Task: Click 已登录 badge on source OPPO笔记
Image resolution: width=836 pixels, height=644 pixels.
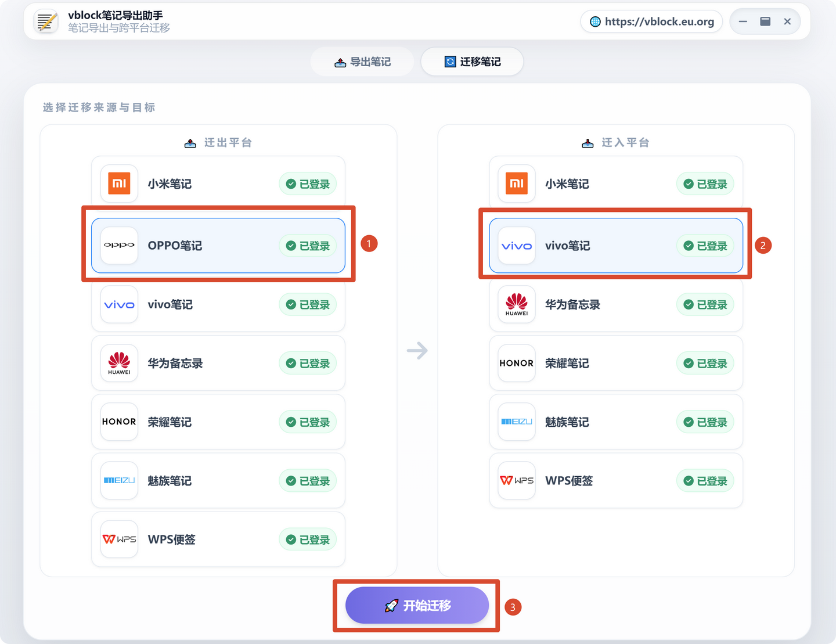Action: point(308,246)
